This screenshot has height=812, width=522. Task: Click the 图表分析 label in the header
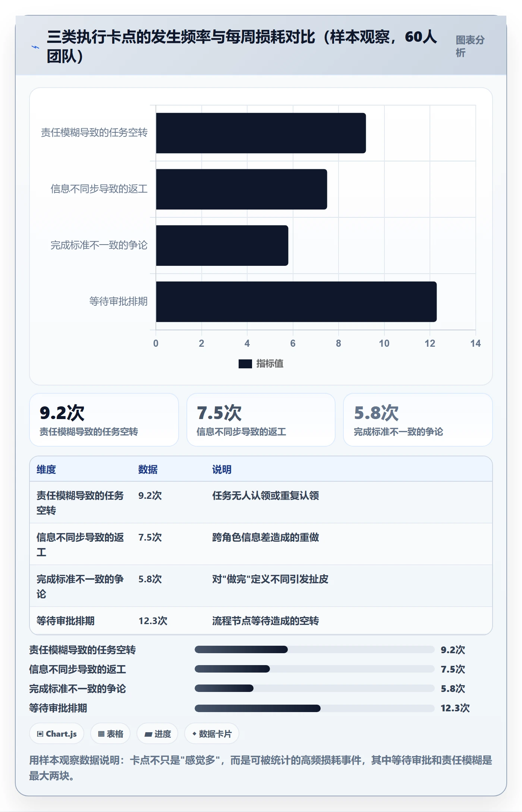[470, 46]
